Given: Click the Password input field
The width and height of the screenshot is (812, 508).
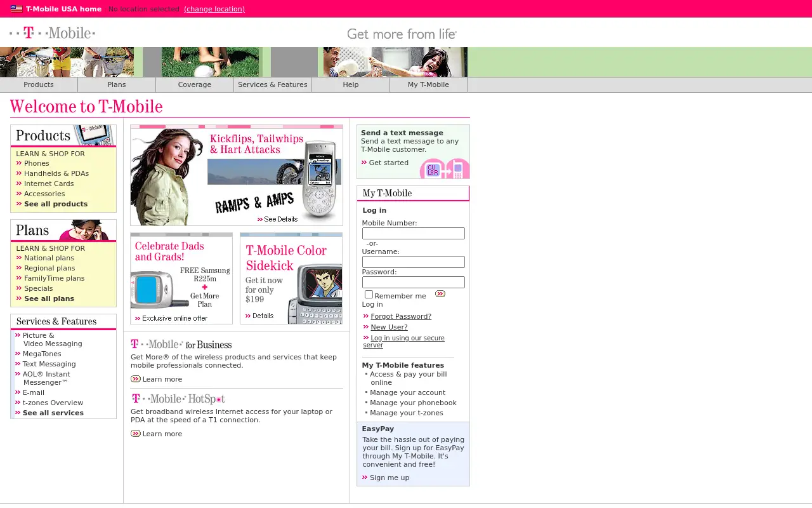Looking at the screenshot, I should [414, 283].
